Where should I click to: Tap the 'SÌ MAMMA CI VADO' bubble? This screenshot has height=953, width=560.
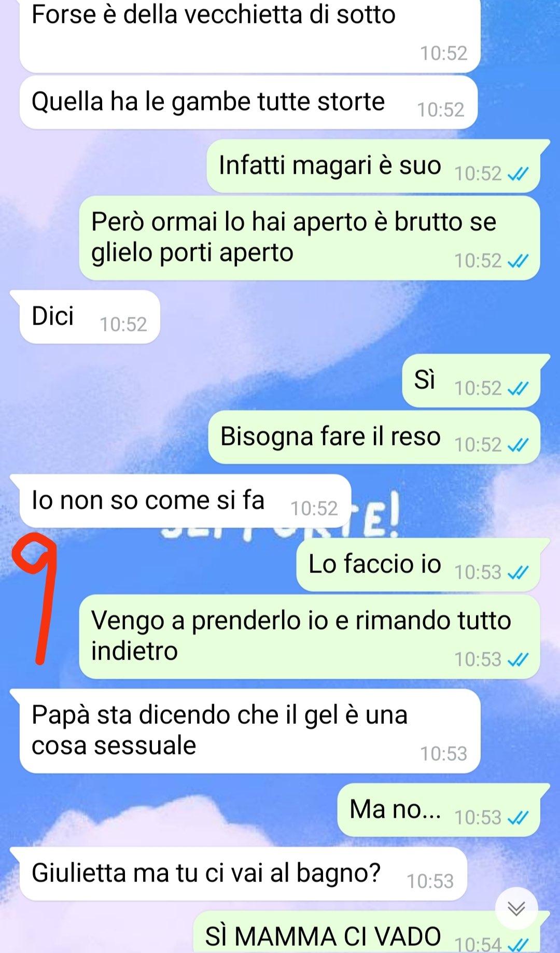click(367, 932)
